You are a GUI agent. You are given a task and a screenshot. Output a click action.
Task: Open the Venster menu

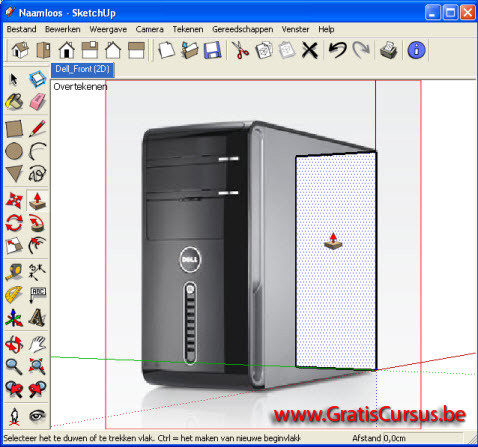pyautogui.click(x=295, y=29)
